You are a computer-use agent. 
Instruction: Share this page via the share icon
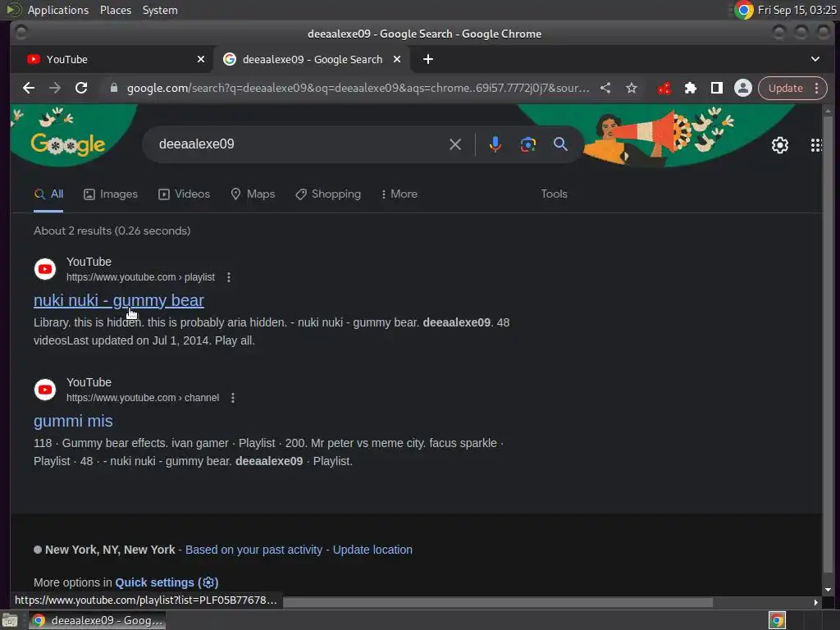(x=605, y=88)
